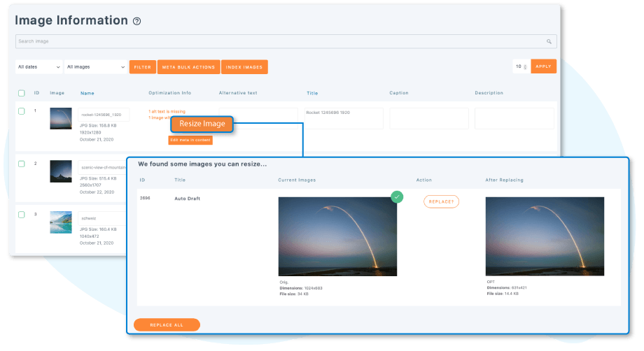Toggle the select-all checkbox in table header
This screenshot has width=644, height=351.
coord(22,93)
